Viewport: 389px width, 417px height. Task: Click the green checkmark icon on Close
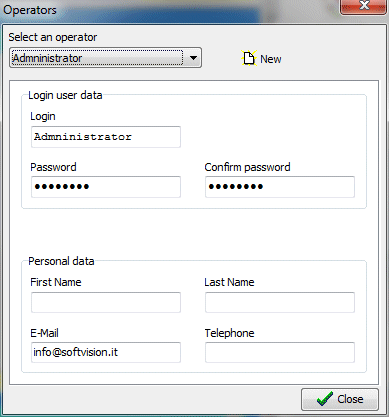pos(324,399)
